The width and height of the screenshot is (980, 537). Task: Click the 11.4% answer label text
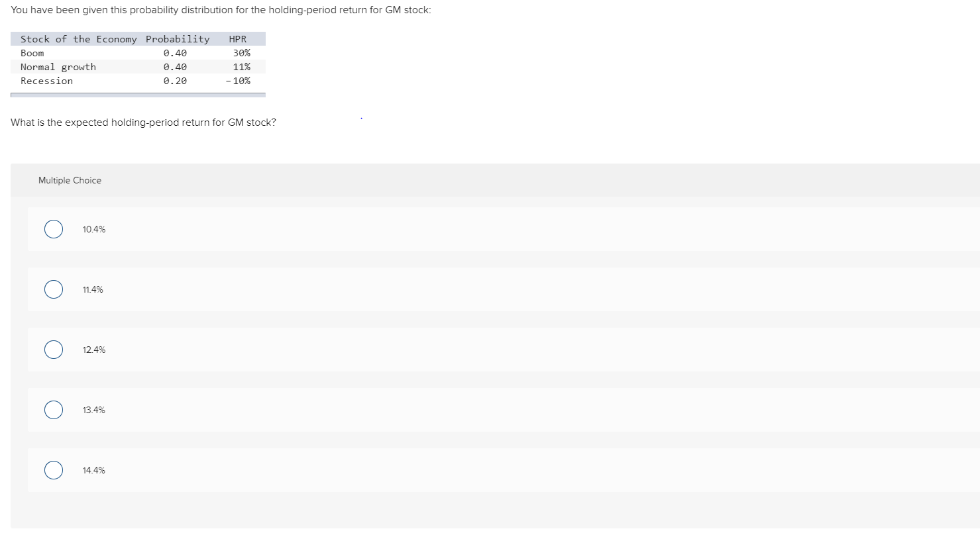point(91,289)
